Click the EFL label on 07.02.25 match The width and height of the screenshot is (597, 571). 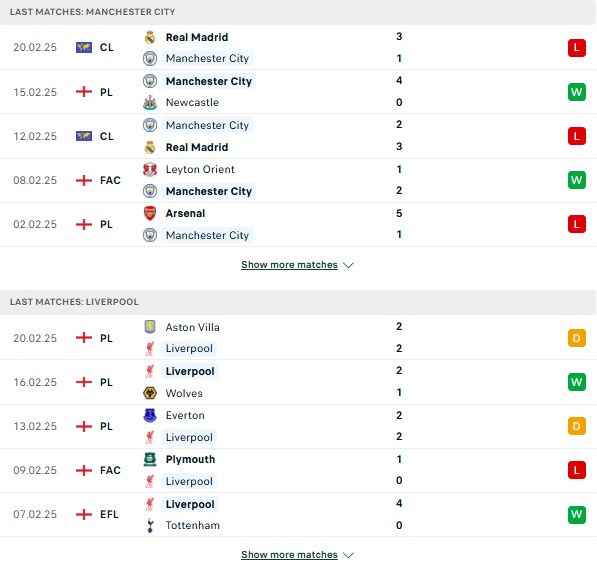[109, 514]
